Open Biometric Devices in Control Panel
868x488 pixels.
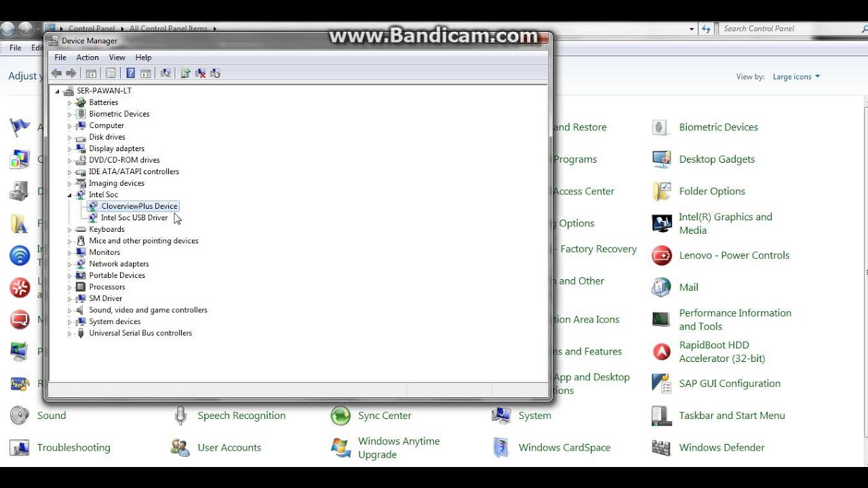tap(718, 127)
